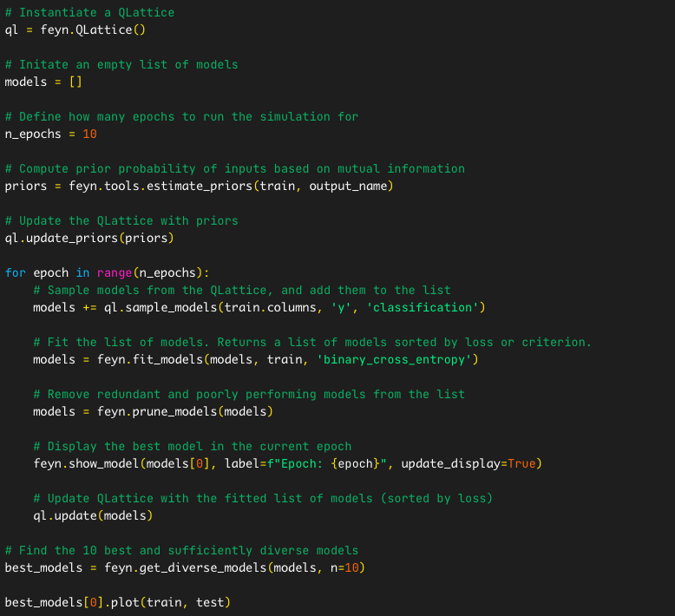Click the comment '# Find the 10 best and sufficiently diverse models'

[x=181, y=551]
